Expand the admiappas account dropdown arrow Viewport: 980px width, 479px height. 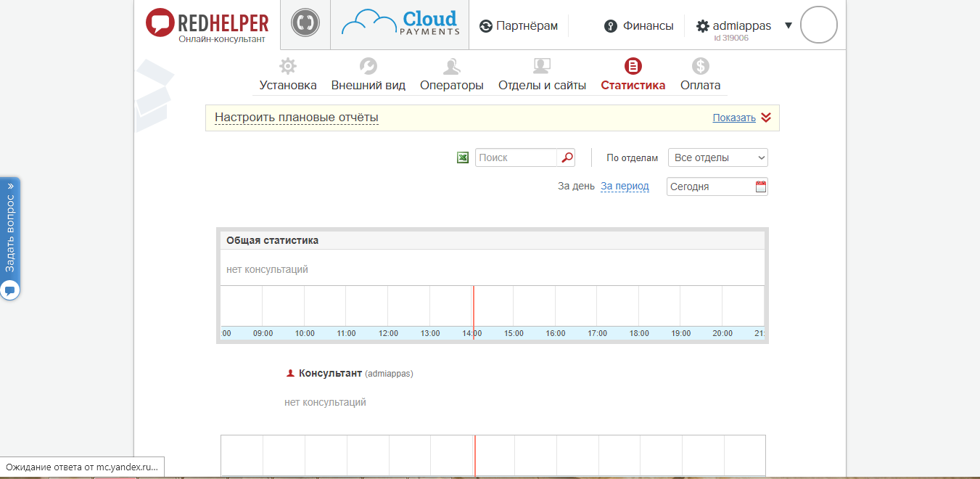click(788, 24)
